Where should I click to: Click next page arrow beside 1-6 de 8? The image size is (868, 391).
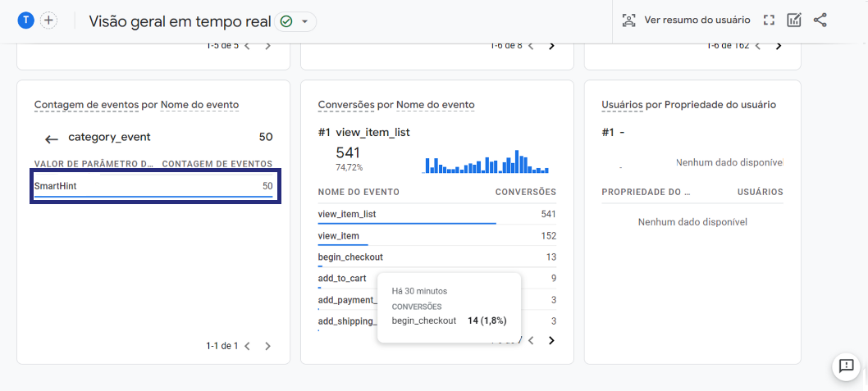pyautogui.click(x=550, y=46)
